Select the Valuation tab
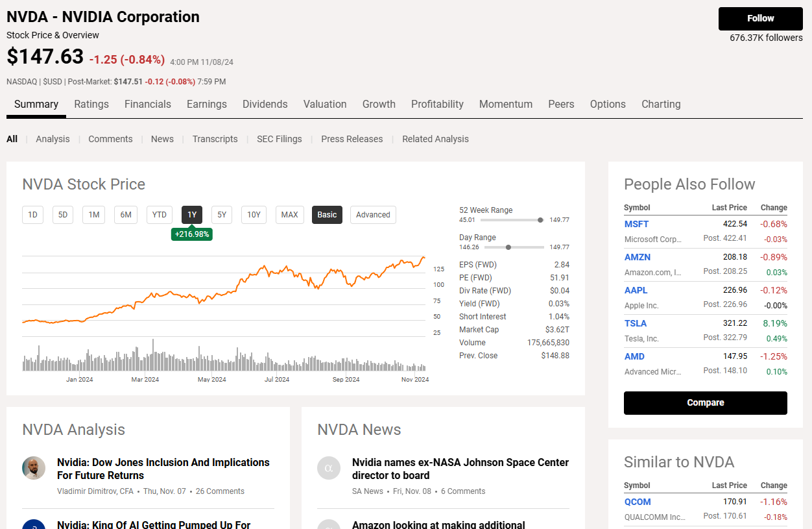 point(325,104)
